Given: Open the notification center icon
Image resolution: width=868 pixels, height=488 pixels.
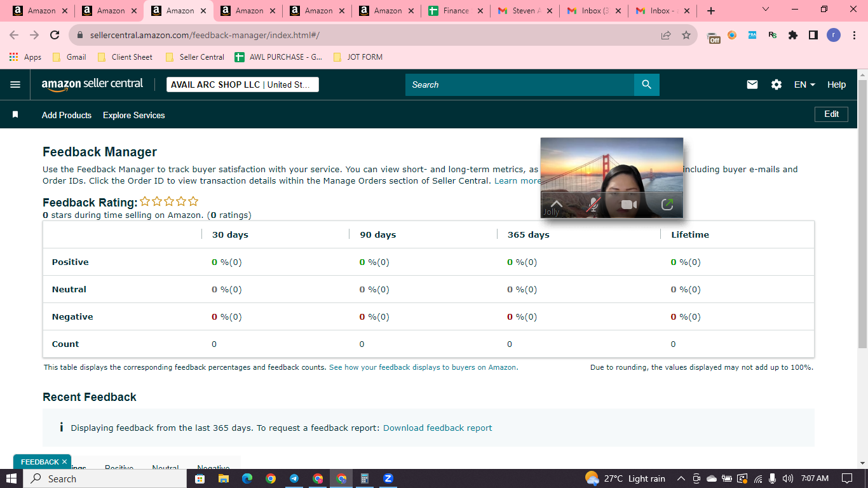Looking at the screenshot, I should (846, 478).
